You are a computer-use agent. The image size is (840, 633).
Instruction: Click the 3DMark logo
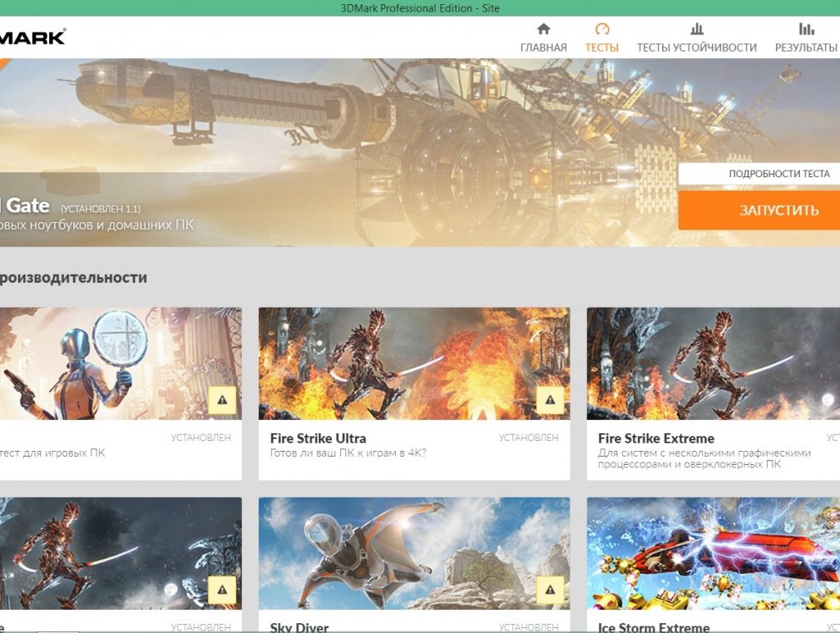(32, 37)
